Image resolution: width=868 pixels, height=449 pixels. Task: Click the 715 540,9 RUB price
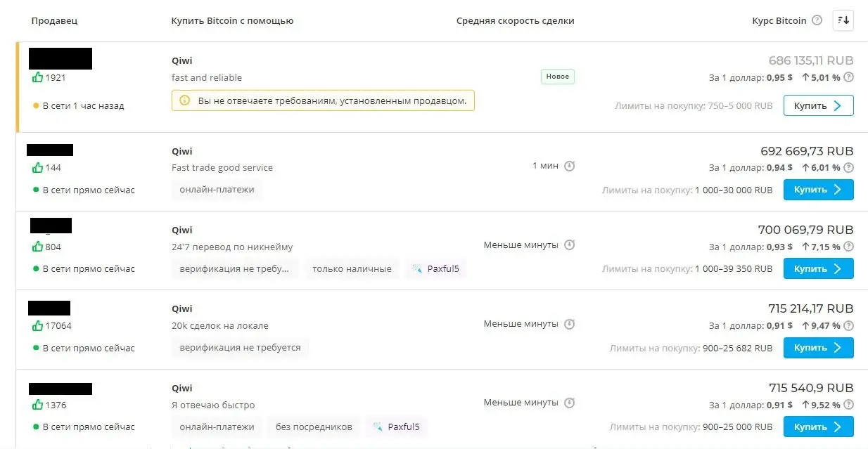pyautogui.click(x=811, y=388)
